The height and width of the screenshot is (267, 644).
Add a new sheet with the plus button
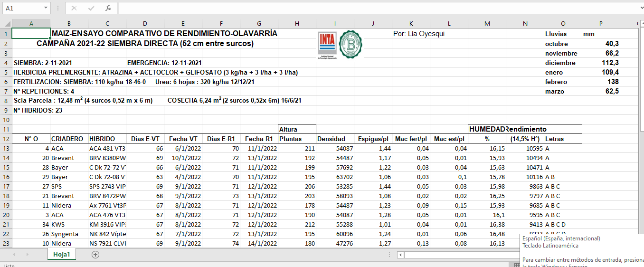click(x=95, y=254)
